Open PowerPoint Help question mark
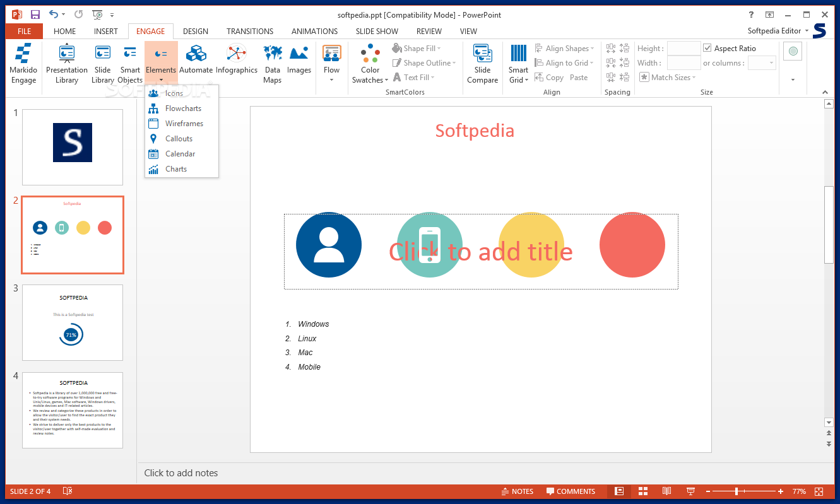The width and height of the screenshot is (840, 504). point(751,15)
